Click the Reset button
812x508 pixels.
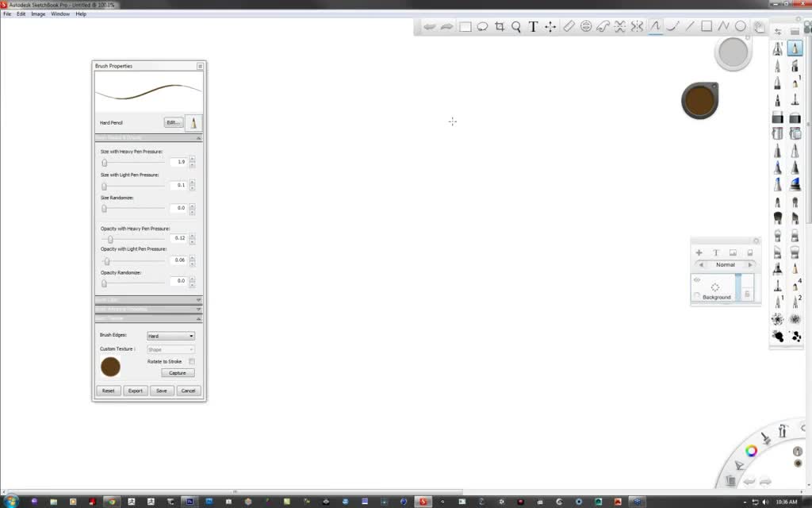click(x=108, y=391)
